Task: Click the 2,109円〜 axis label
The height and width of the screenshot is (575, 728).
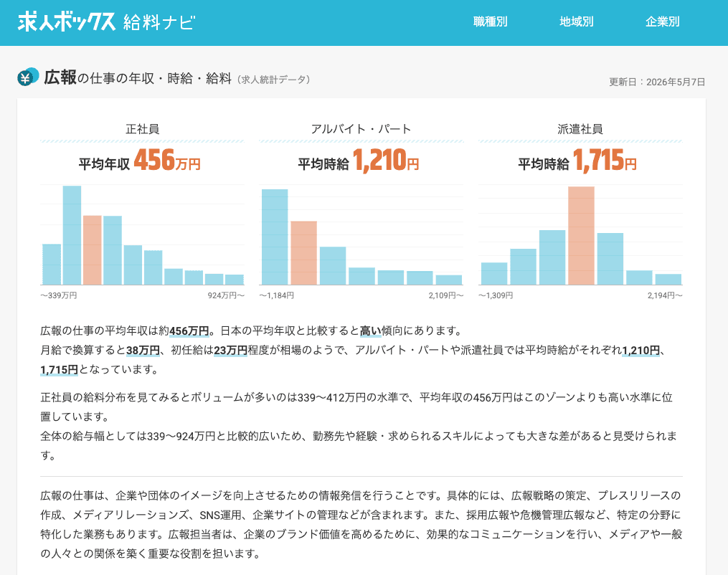Action: click(x=445, y=295)
